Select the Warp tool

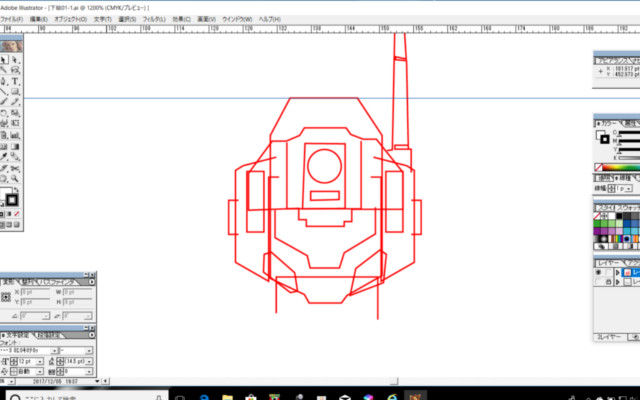coord(4,123)
